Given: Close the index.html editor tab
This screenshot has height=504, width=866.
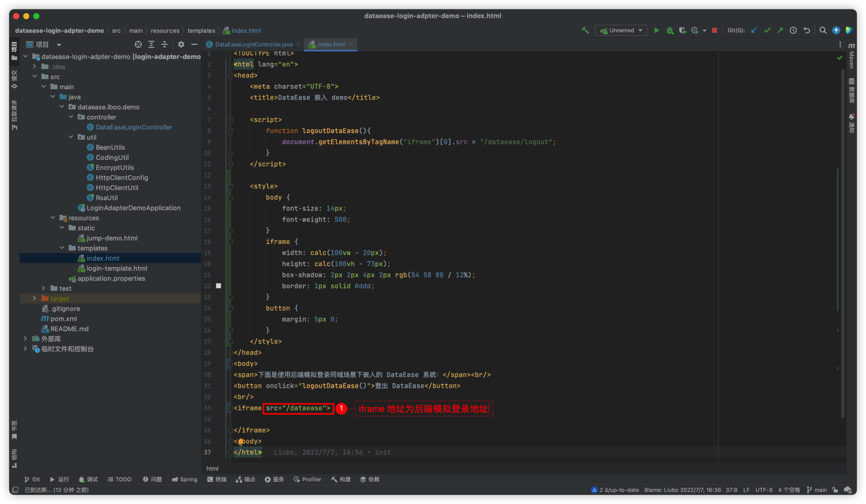Looking at the screenshot, I should pyautogui.click(x=351, y=44).
